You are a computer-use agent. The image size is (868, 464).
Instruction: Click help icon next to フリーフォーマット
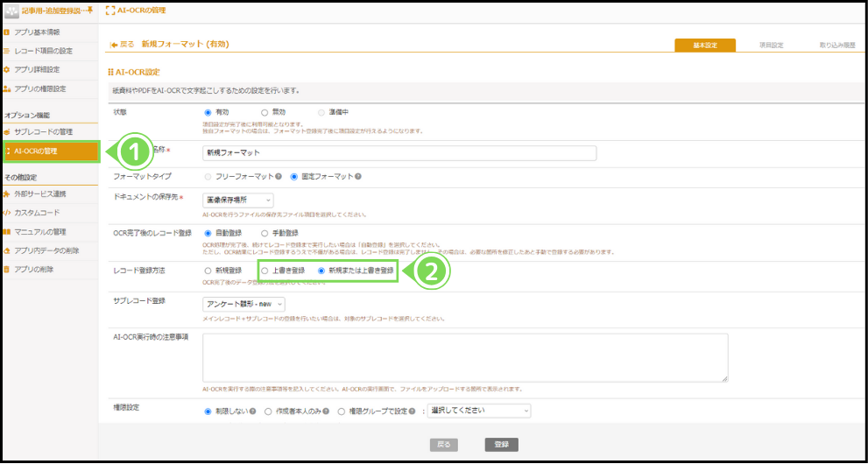[x=279, y=177]
